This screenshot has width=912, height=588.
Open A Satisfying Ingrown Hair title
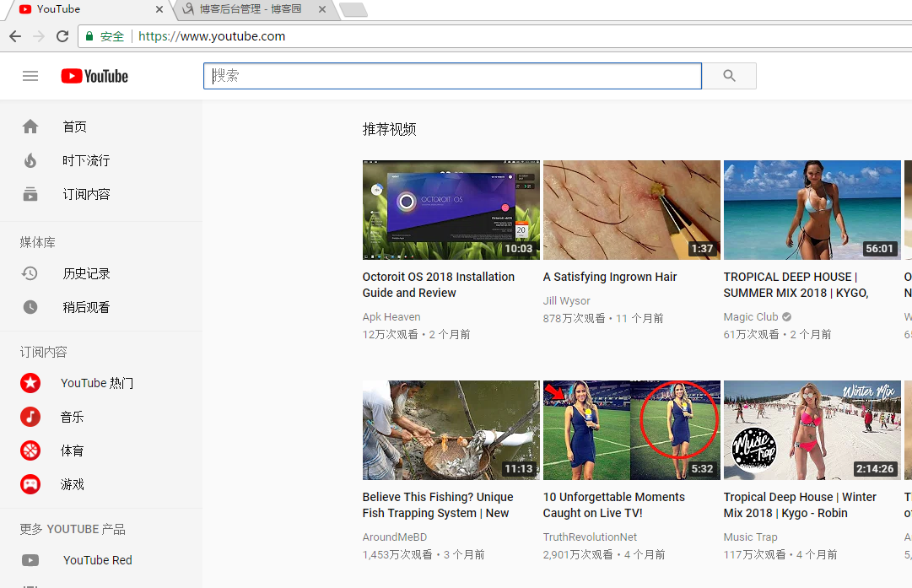pyautogui.click(x=610, y=277)
